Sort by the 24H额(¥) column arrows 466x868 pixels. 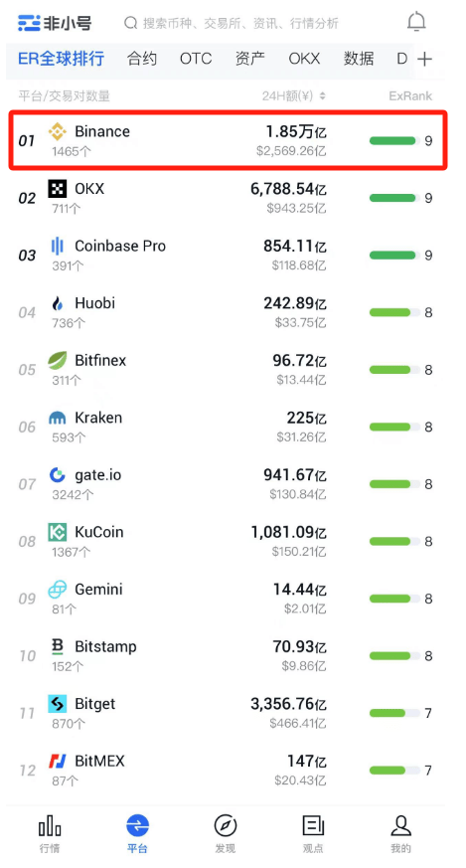tap(322, 96)
